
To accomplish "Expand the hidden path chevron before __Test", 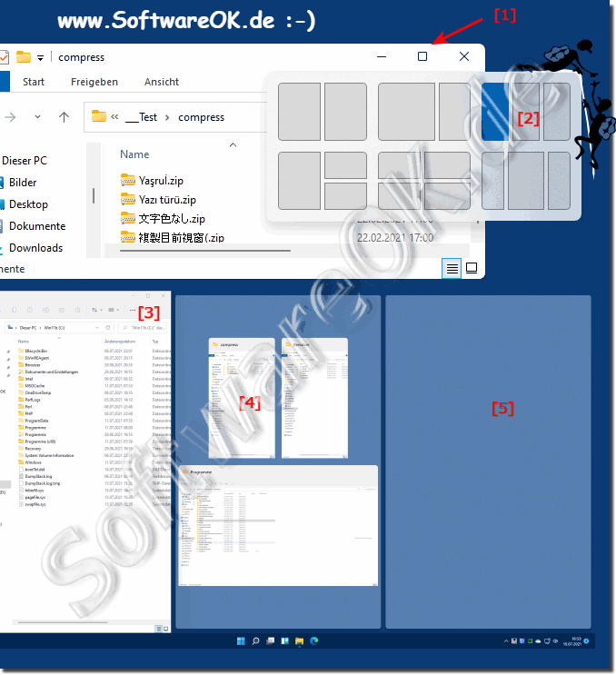I will click(x=114, y=116).
